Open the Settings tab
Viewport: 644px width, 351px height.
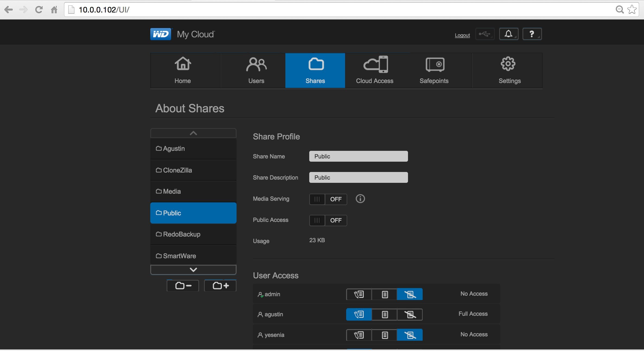509,71
